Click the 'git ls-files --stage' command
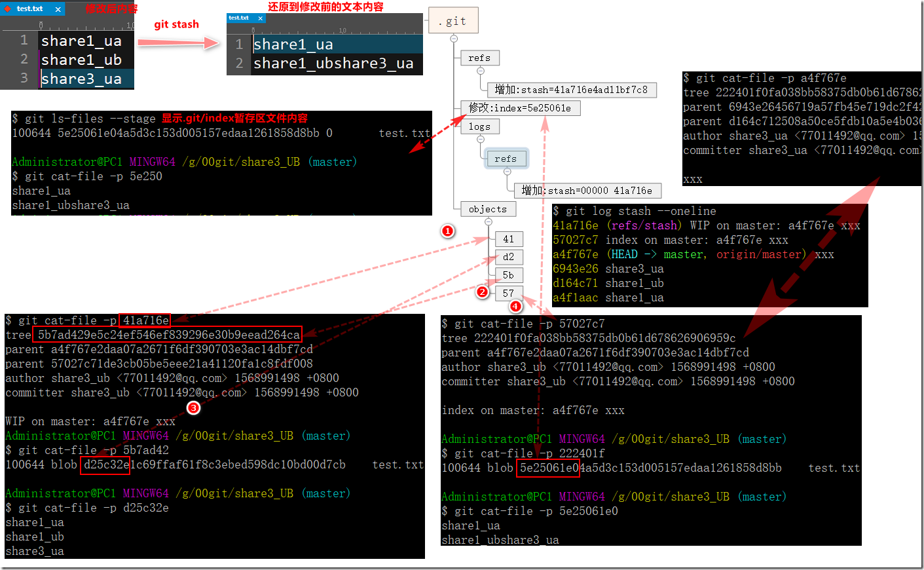This screenshot has width=924, height=570. pos(84,119)
